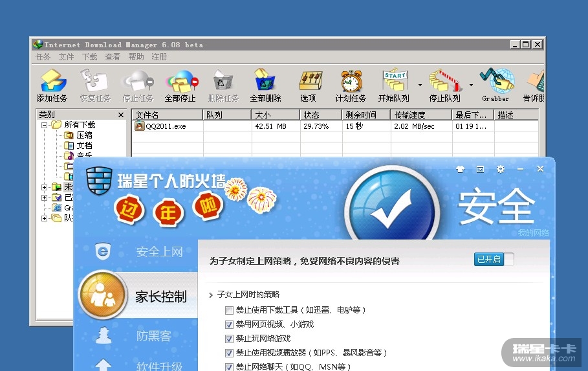Click the 42.51 MB size cell

[x=271, y=126]
